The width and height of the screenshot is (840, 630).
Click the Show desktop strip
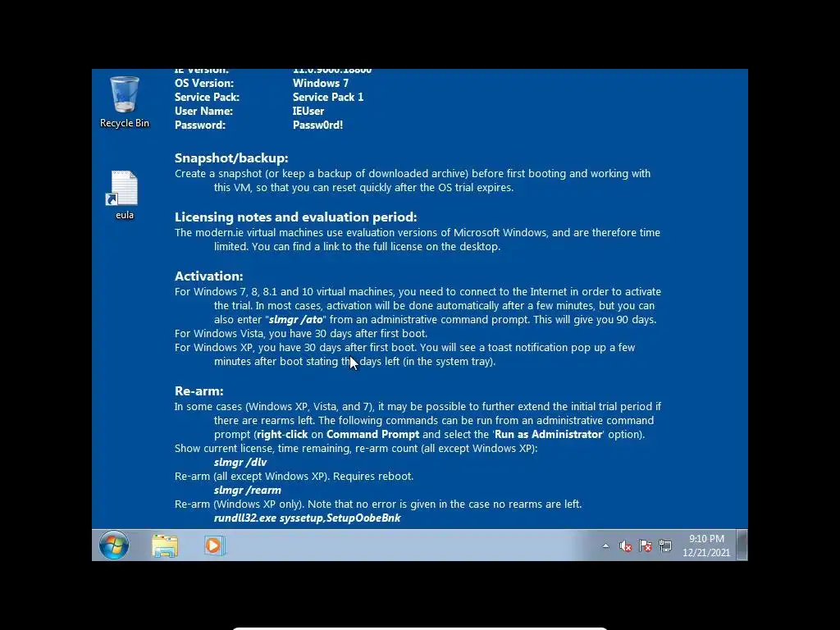tap(742, 545)
